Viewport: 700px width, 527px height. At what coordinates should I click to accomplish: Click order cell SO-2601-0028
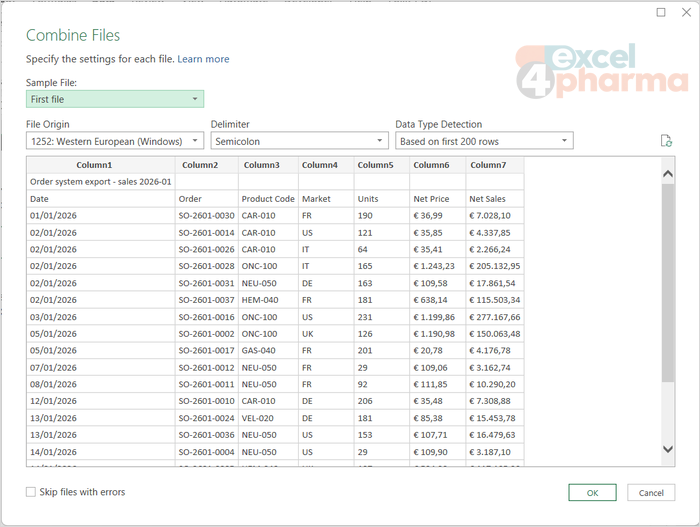coord(207,266)
